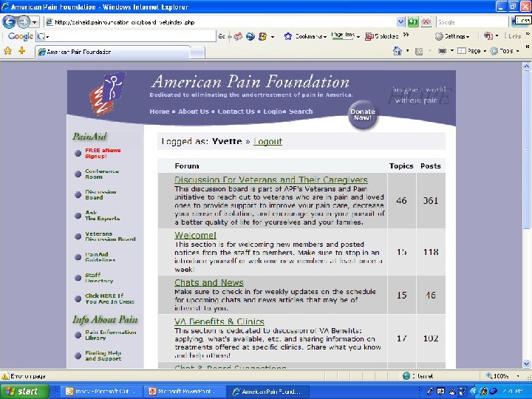
Task: Open the Page menu in command bar
Action: (472, 51)
